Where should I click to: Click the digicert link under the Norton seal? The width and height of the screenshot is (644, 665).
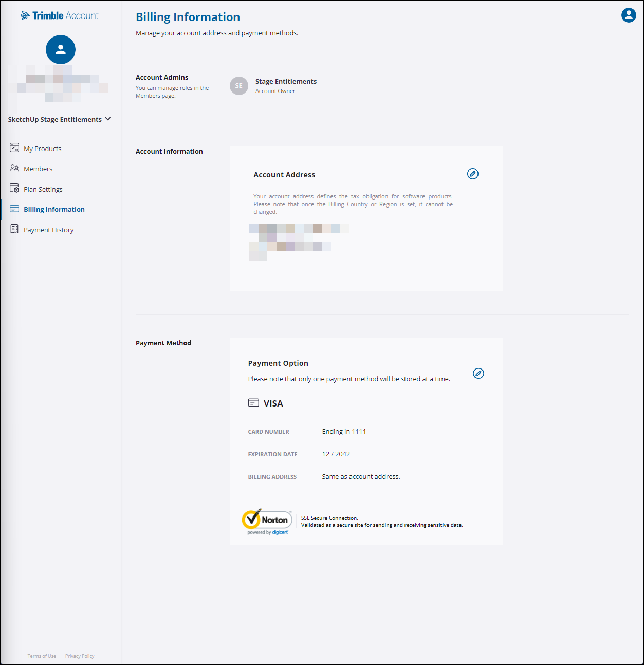coord(280,533)
